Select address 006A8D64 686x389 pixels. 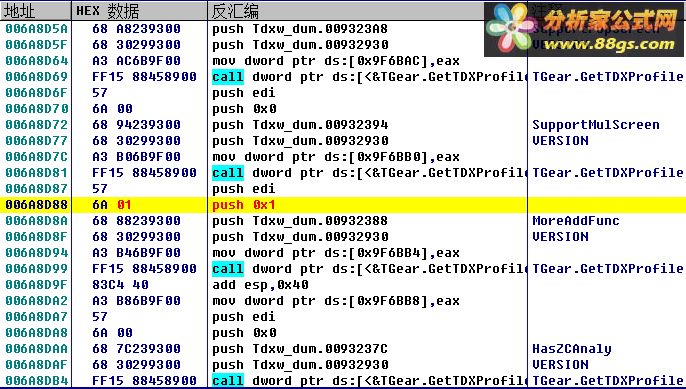point(37,60)
